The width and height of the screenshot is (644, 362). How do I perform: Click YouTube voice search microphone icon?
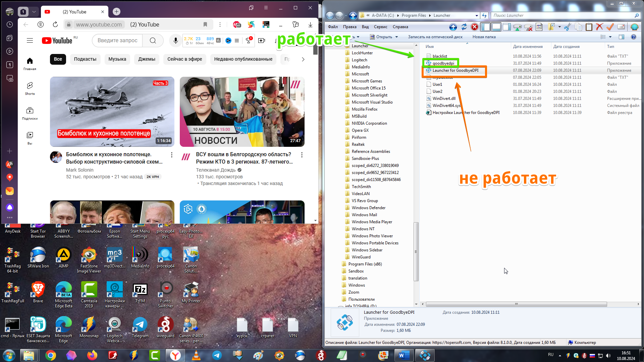175,41
